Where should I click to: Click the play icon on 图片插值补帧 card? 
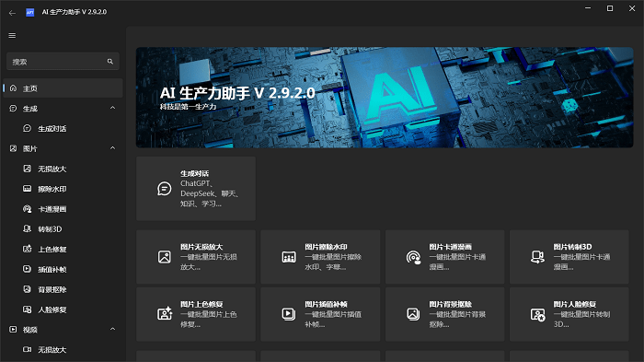pyautogui.click(x=289, y=314)
